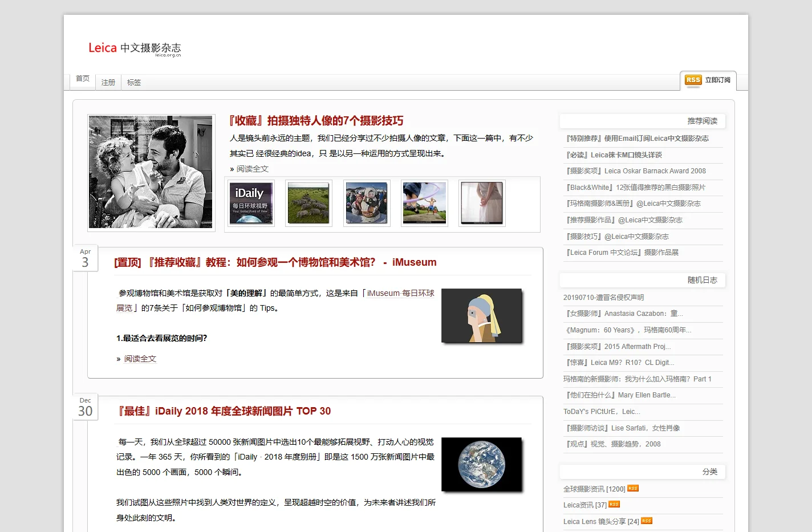Open 『玛格南摄影师&画册』 link
812x532 pixels.
pos(632,204)
